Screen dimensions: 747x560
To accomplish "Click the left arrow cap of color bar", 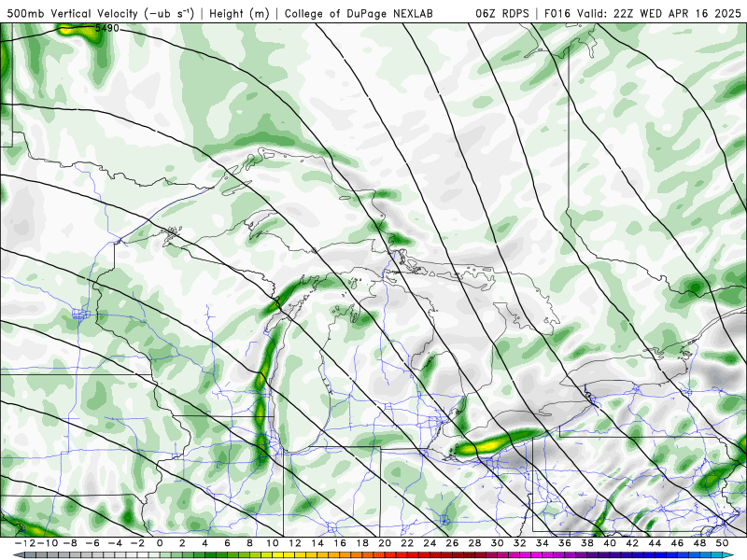I will [x=18, y=555].
